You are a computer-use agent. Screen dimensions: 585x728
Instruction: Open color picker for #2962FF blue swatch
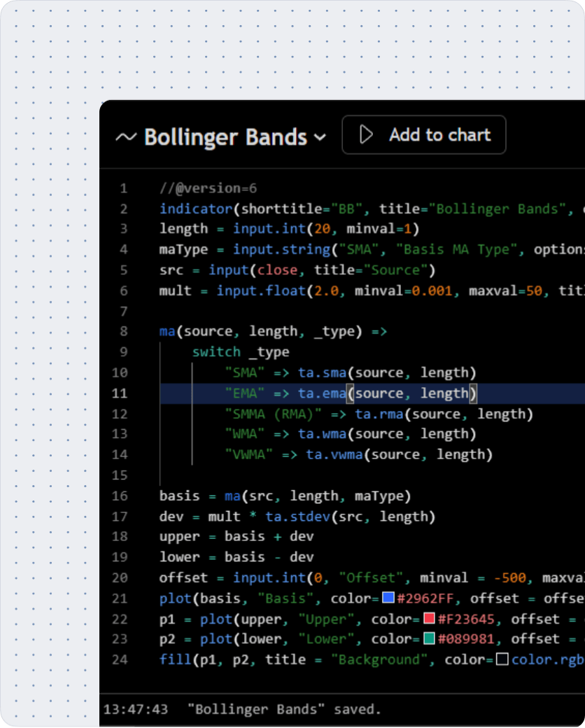tap(388, 597)
